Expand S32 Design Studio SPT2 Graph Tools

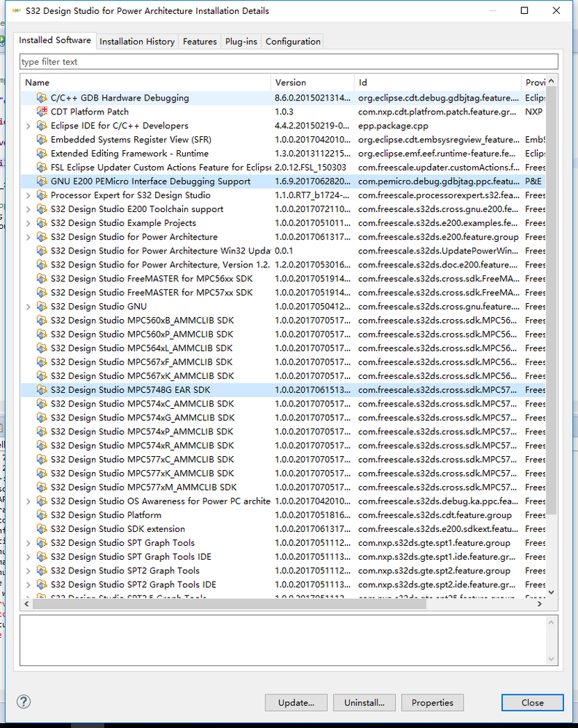(x=28, y=571)
